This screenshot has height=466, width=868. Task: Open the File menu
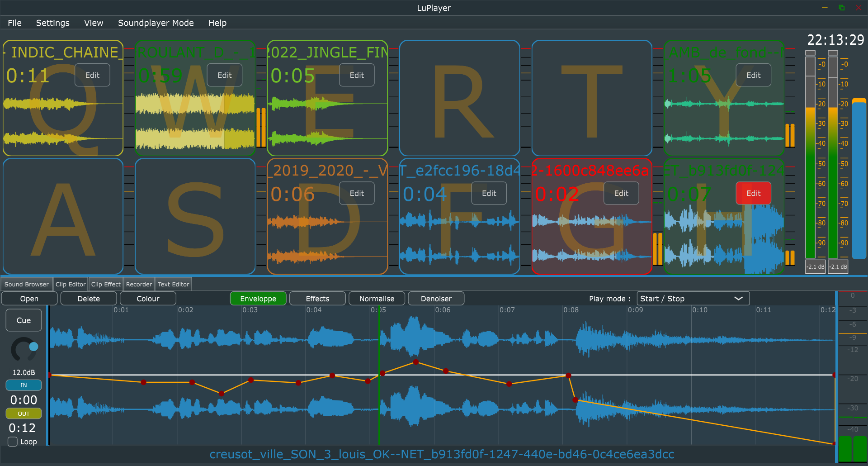(14, 23)
